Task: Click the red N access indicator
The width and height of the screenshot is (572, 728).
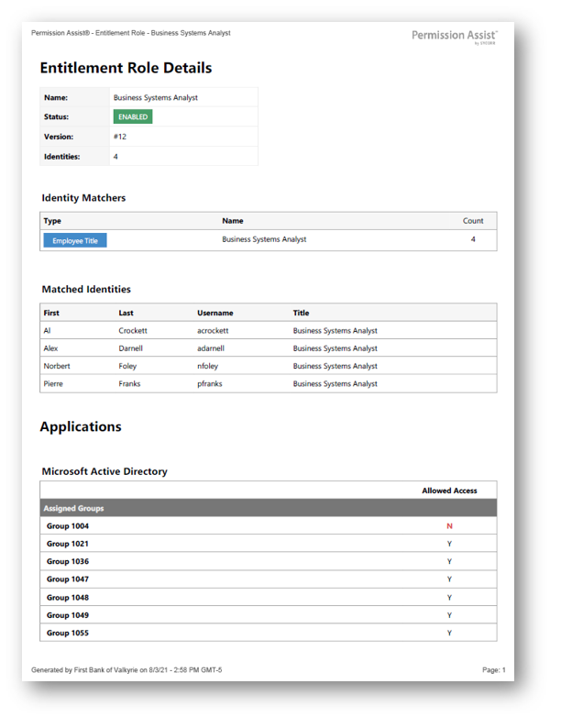Action: pos(449,526)
